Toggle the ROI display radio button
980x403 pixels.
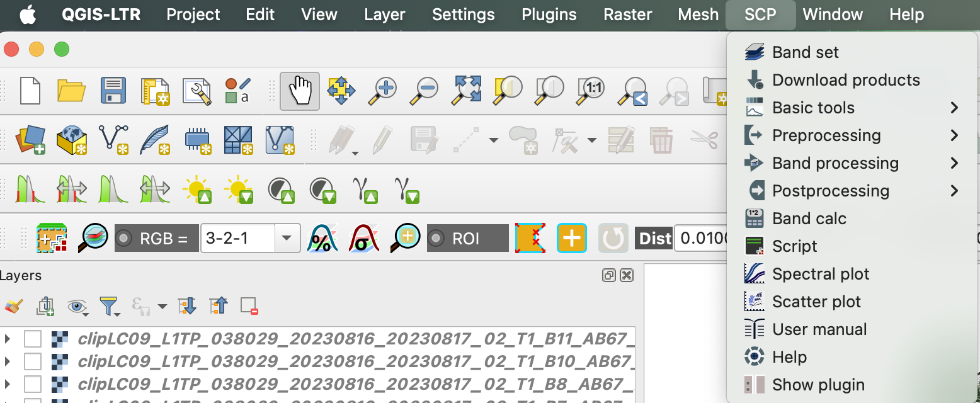(x=436, y=239)
